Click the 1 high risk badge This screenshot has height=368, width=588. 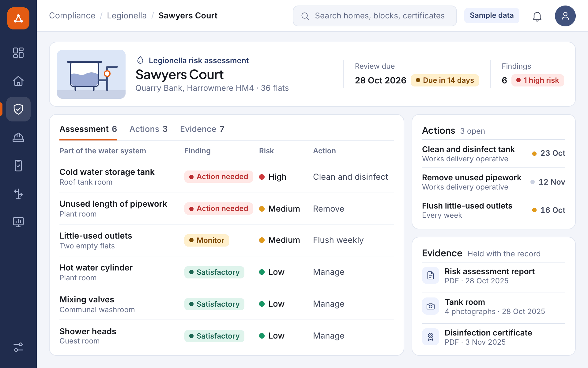tap(538, 80)
